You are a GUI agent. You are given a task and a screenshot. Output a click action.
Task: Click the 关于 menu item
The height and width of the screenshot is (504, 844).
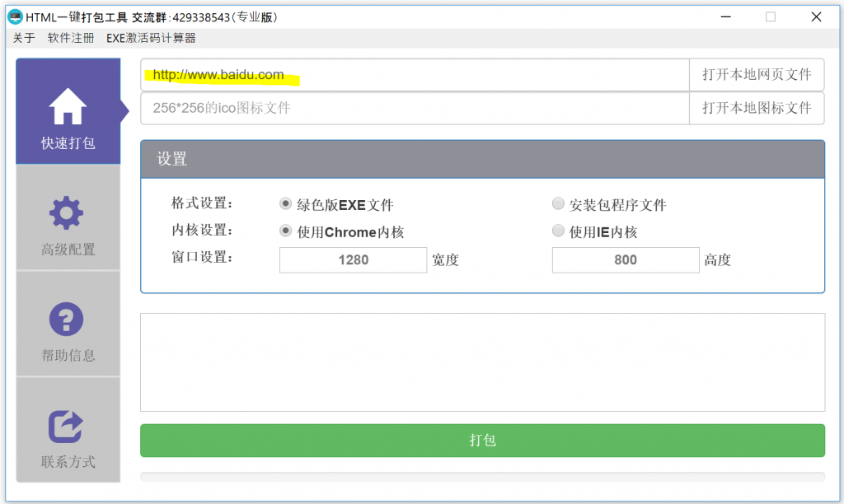(24, 38)
